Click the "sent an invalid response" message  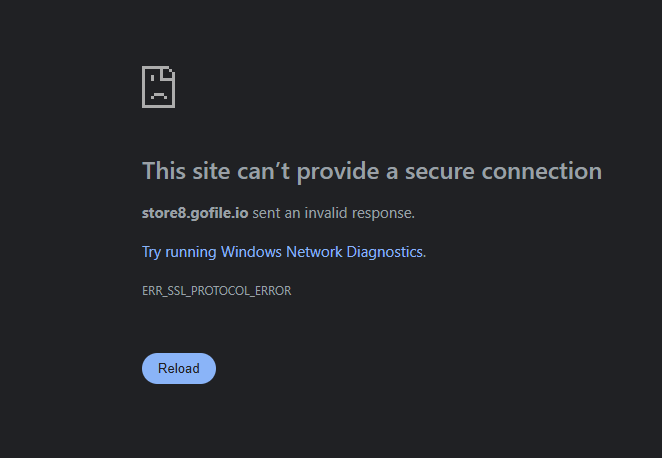(332, 213)
